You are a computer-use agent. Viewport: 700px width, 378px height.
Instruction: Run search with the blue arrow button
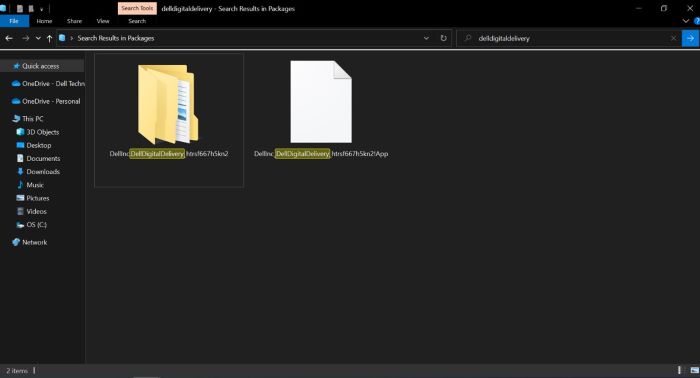click(x=690, y=38)
